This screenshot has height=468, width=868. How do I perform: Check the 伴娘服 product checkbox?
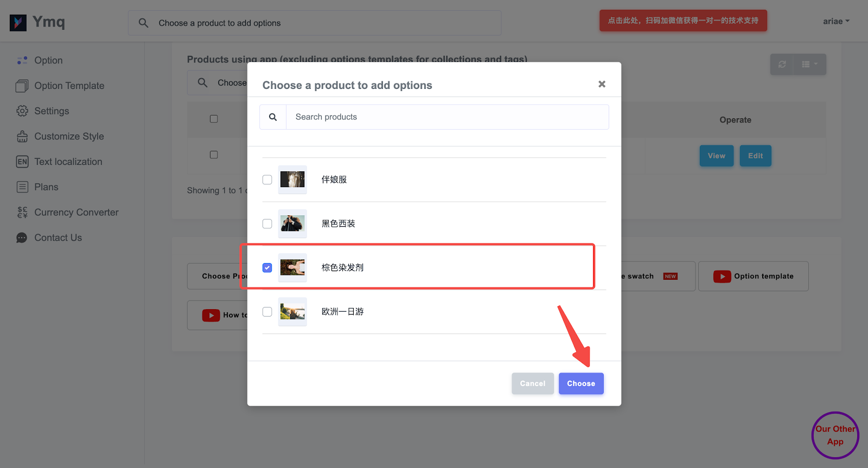(x=267, y=180)
